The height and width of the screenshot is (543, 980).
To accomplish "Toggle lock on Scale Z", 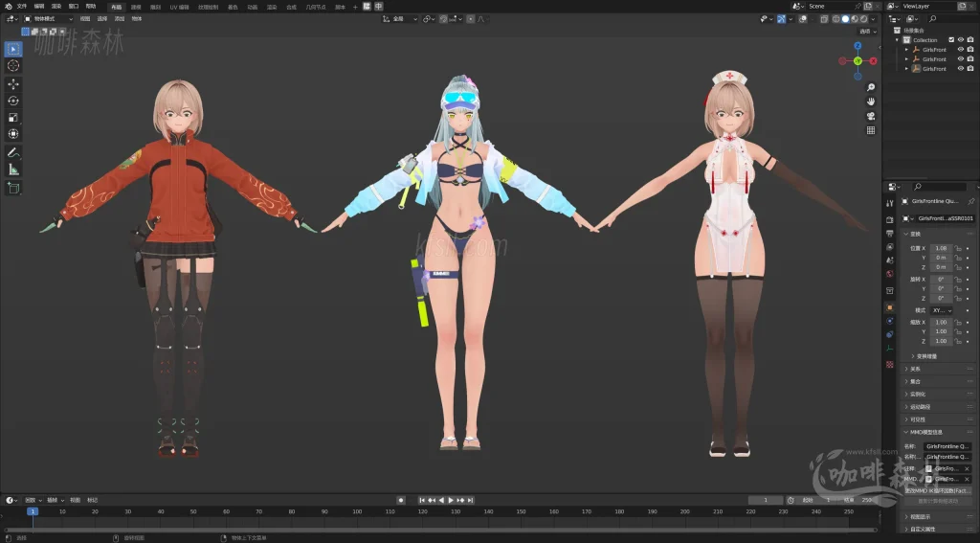I will point(958,341).
